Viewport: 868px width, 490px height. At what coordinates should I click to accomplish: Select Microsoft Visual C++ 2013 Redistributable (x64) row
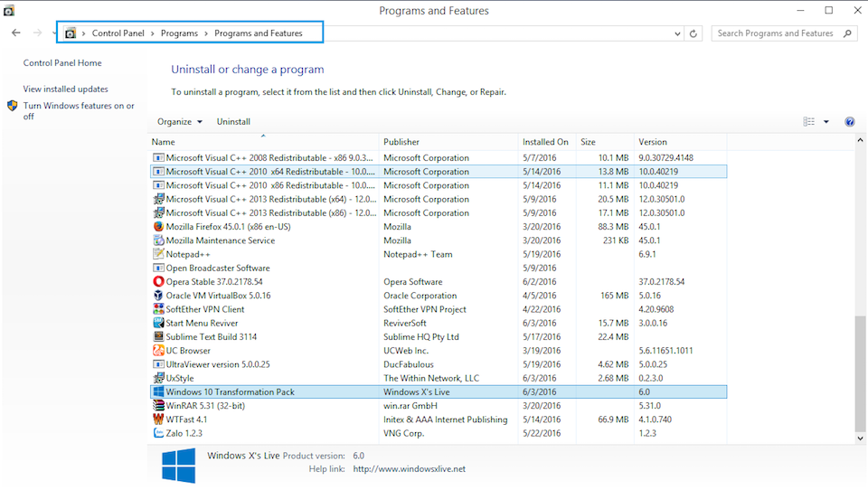point(439,199)
